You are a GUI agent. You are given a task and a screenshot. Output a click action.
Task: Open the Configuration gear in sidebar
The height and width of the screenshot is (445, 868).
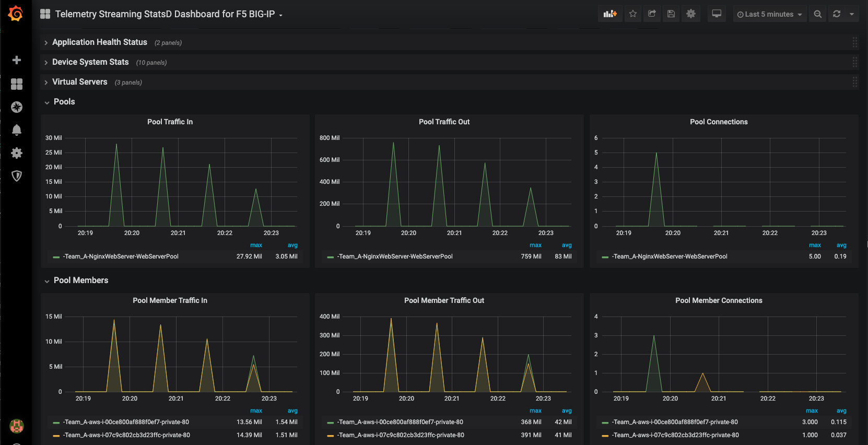pyautogui.click(x=17, y=153)
